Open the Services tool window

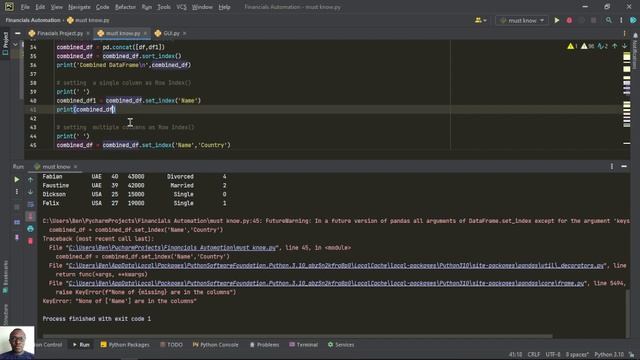341,345
